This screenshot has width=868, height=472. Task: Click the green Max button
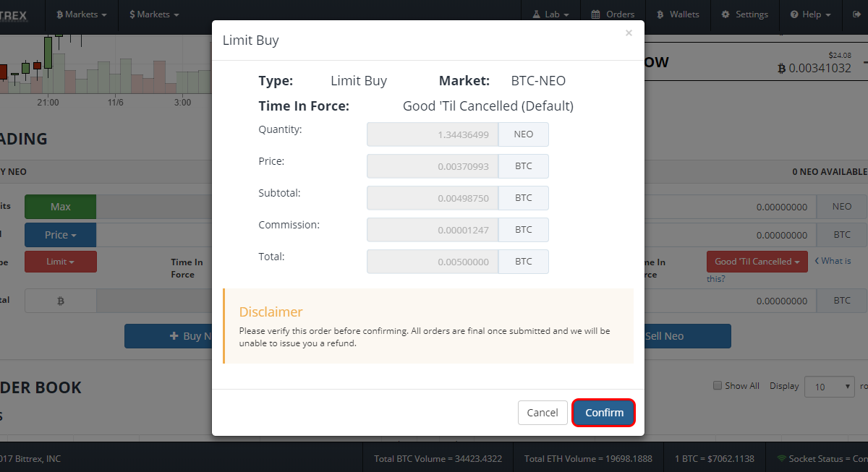point(61,207)
